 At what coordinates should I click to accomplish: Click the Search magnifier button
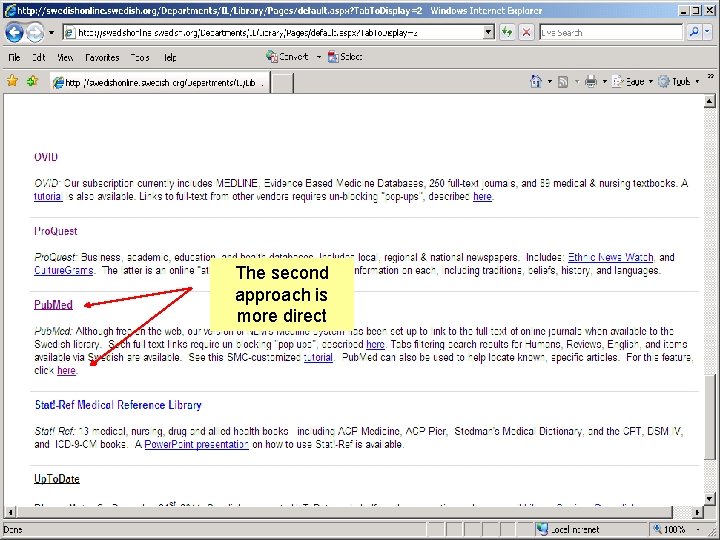pos(693,32)
